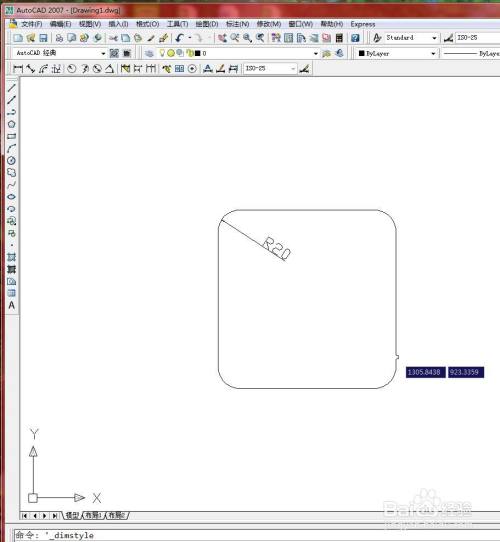Image resolution: width=500 pixels, height=542 pixels.
Task: Select the Ellipse tool
Action: point(11,197)
